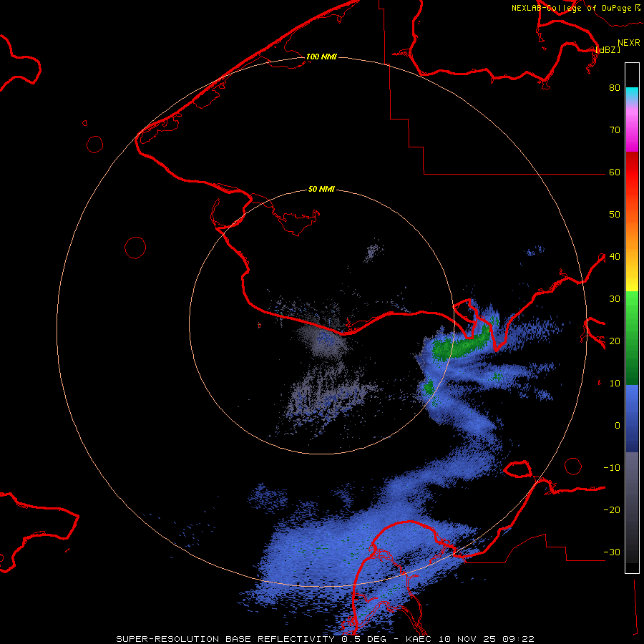The height and width of the screenshot is (644, 644).
Task: Click the -30 value on the dBZ scale
Action: click(x=612, y=552)
